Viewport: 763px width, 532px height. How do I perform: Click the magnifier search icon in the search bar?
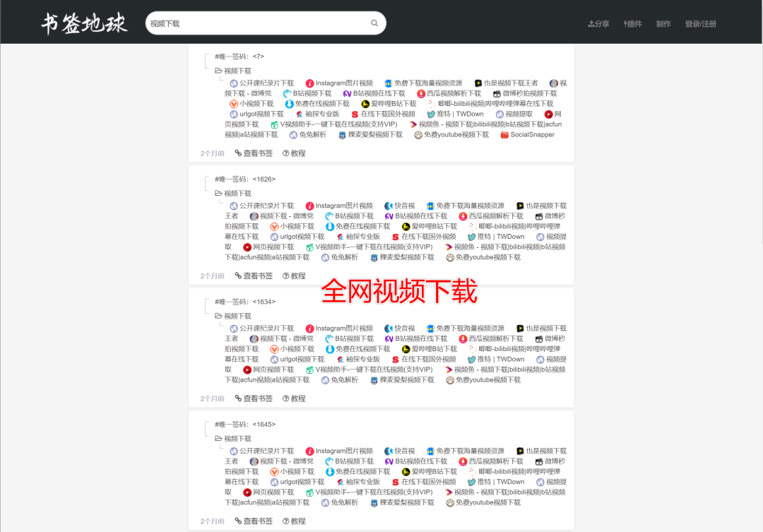coord(374,23)
